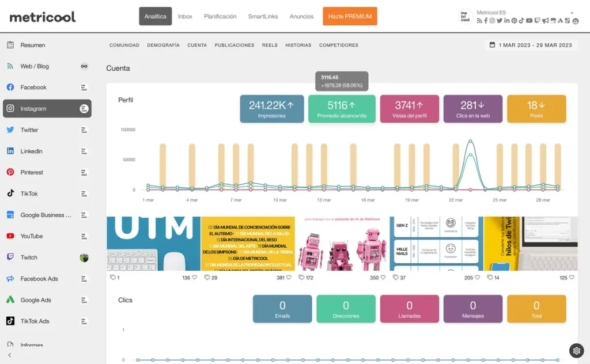
Task: Open the GEN Z / MILLENIALS post thumbnail
Action: tap(437, 244)
